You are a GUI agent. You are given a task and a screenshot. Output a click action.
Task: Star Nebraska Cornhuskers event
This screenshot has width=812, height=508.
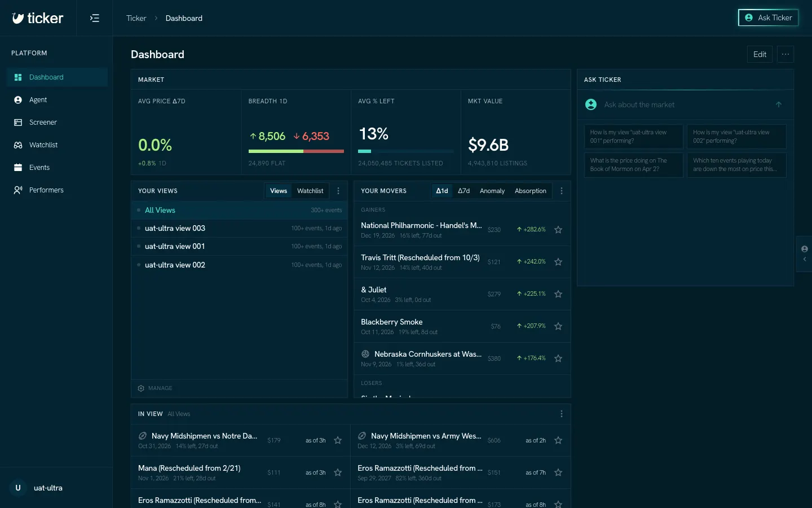point(558,358)
